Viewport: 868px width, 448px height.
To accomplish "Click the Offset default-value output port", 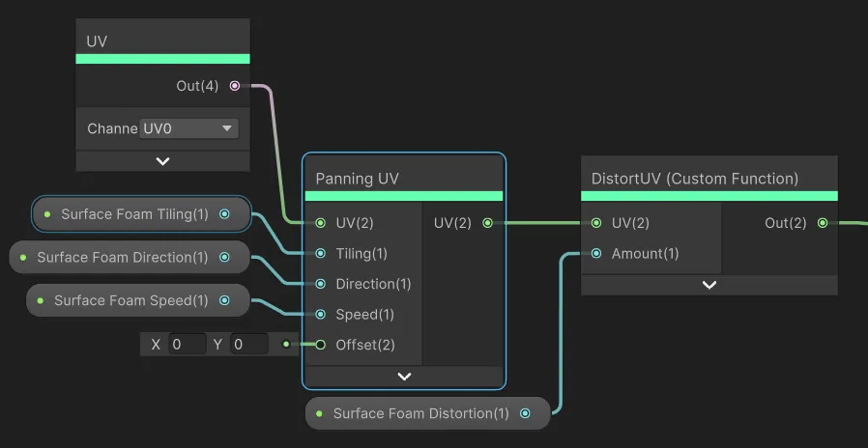I will [286, 345].
